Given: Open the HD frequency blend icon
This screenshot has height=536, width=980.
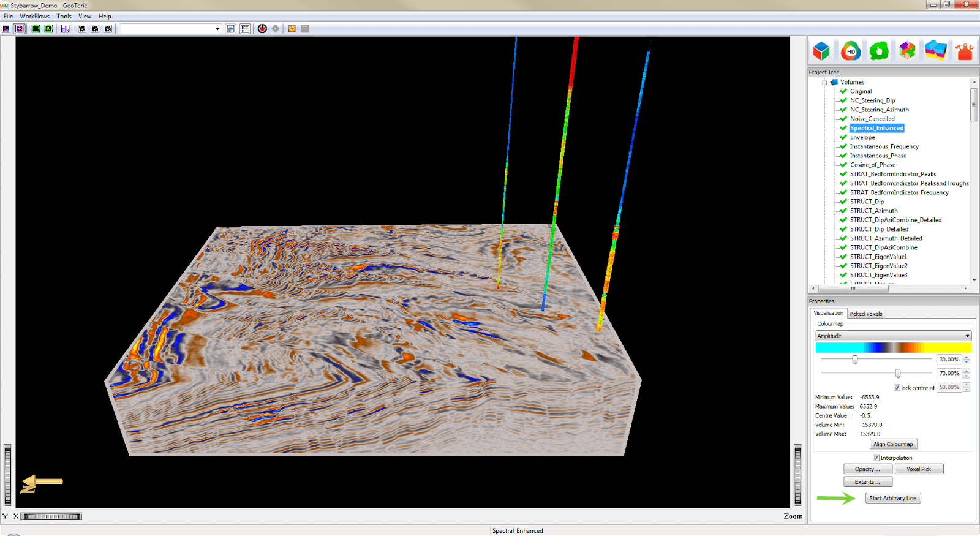Looking at the screenshot, I should coord(850,51).
